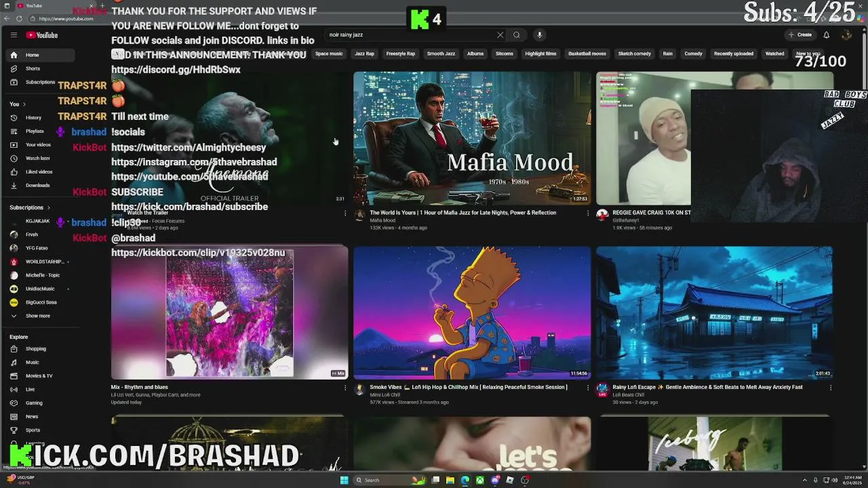The width and height of the screenshot is (868, 488).
Task: Play the Bart Simpson Smoke Vibes thumbnail
Action: coord(472,313)
